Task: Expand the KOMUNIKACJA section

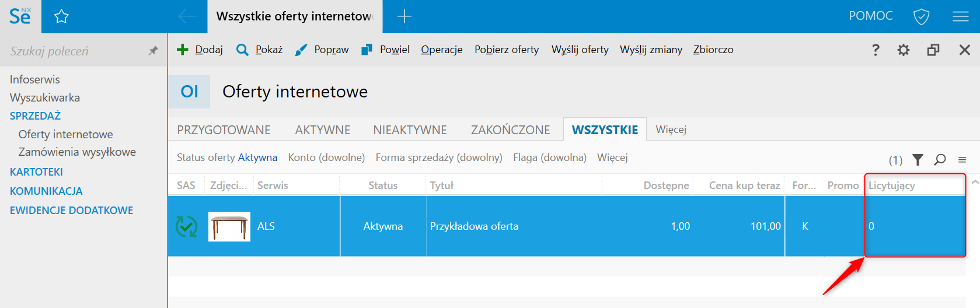Action: coord(46,191)
